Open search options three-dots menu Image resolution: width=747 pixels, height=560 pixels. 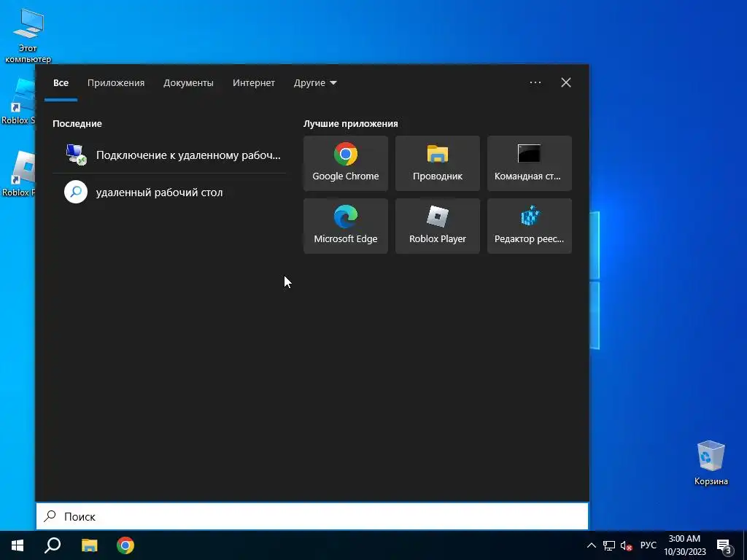pyautogui.click(x=535, y=82)
